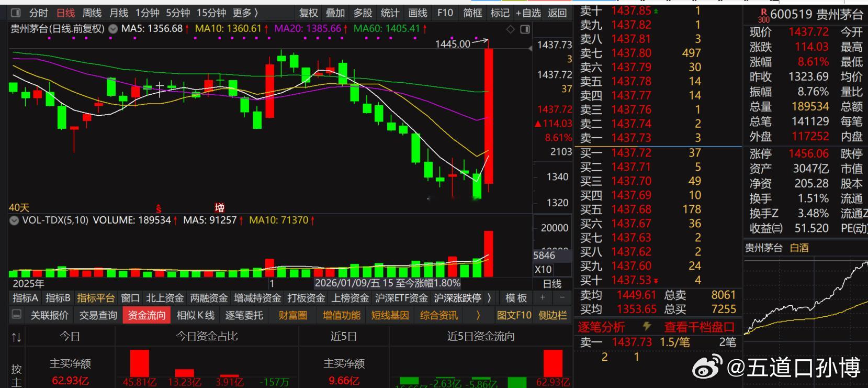Open the VOL-TDX indicator circle dropdown
Image resolution: width=868 pixels, height=388 pixels.
coord(14,220)
